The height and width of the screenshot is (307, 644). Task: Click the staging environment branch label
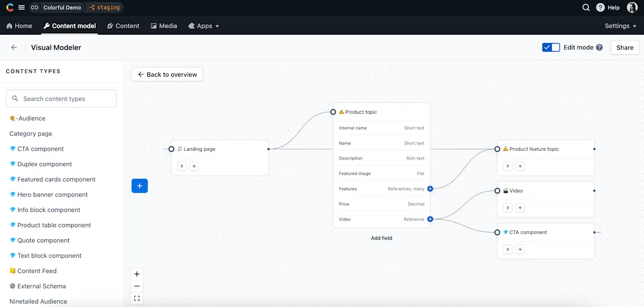pyautogui.click(x=104, y=7)
